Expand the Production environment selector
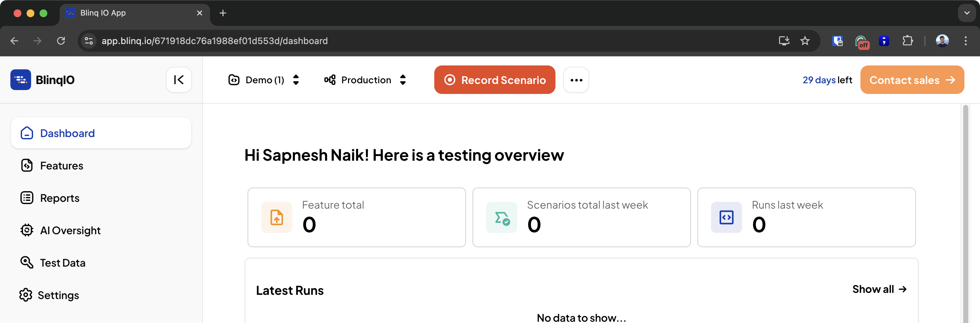Image resolution: width=980 pixels, height=323 pixels. pyautogui.click(x=365, y=80)
